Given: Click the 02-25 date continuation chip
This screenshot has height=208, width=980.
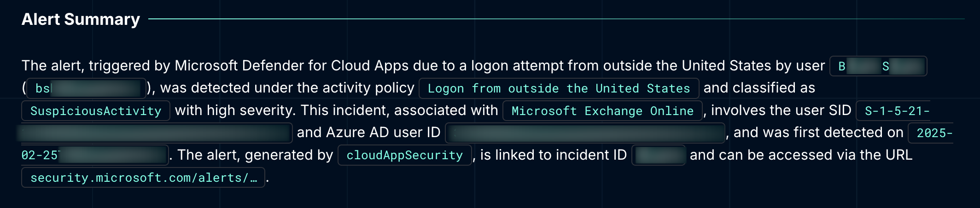Looking at the screenshot, I should coord(94,155).
